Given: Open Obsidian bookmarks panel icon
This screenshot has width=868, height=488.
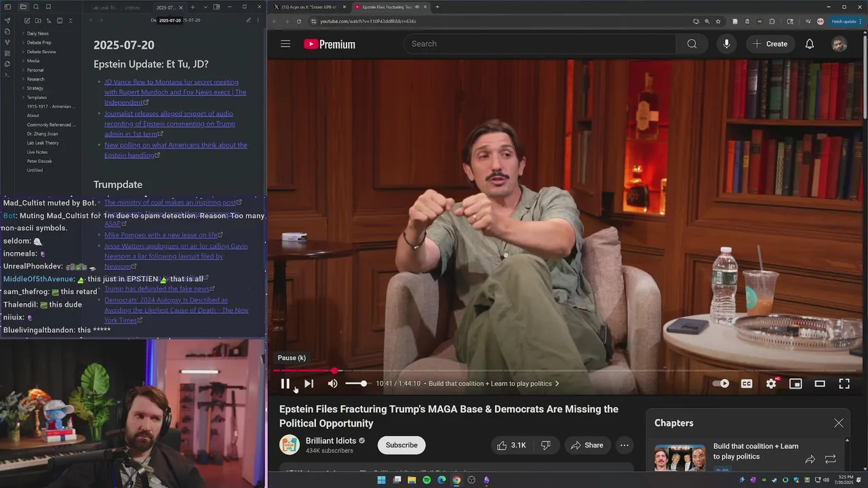Looking at the screenshot, I should 48,7.
